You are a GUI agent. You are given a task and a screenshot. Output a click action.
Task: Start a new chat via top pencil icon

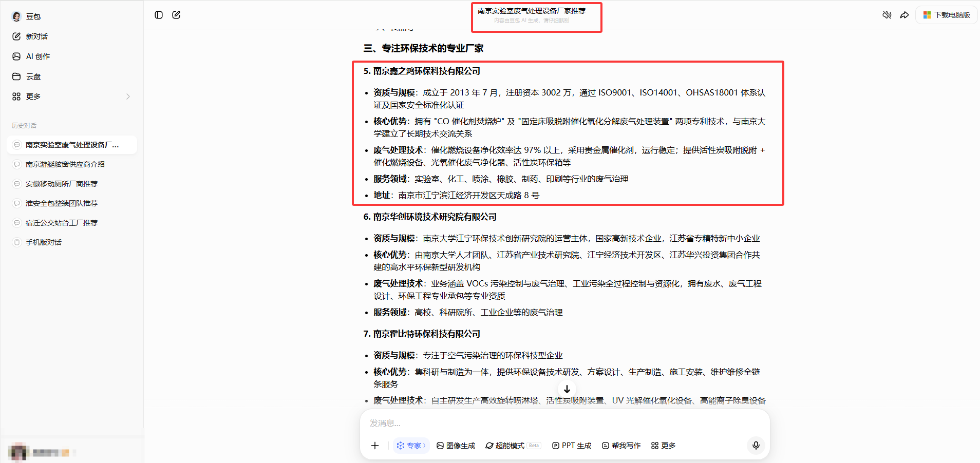point(176,15)
